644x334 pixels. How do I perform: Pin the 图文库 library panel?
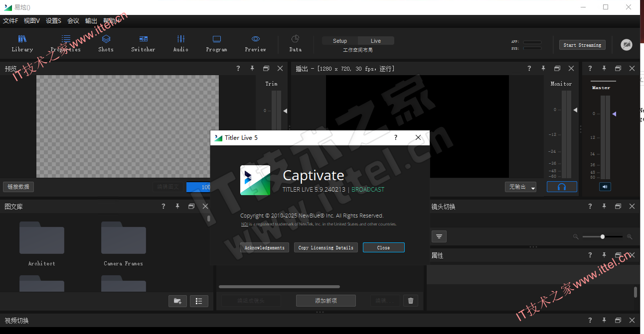click(177, 206)
